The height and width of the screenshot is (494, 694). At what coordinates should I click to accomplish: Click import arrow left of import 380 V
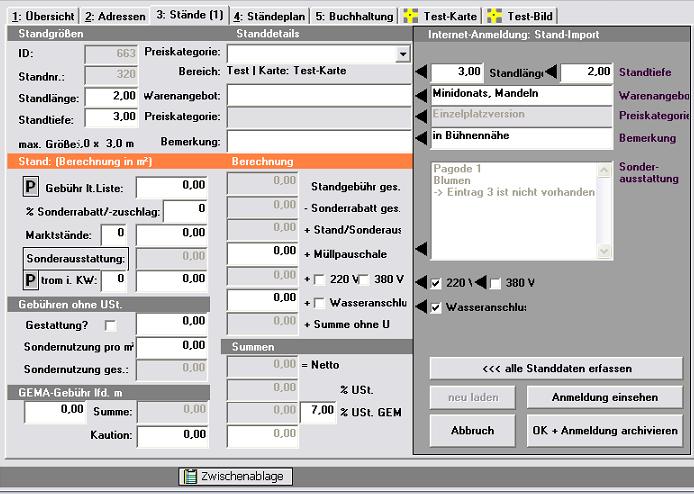point(481,282)
